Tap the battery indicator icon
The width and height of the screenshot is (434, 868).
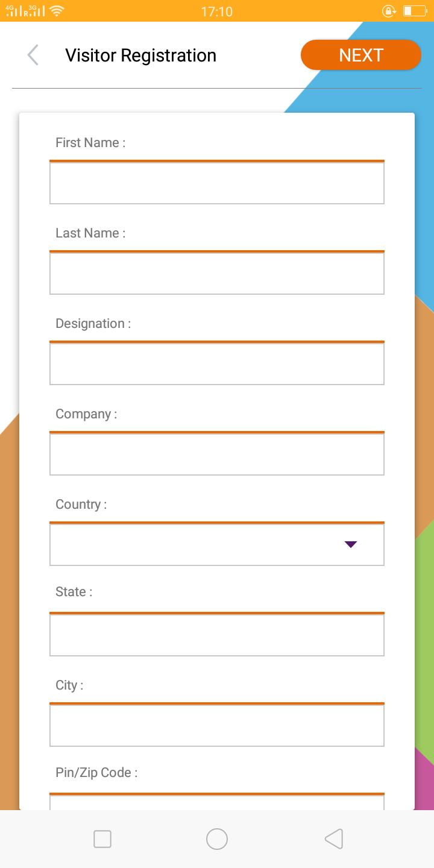(414, 11)
